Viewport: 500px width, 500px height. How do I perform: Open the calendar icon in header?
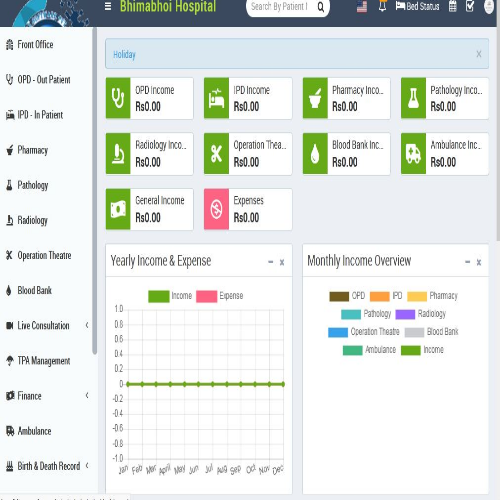452,6
